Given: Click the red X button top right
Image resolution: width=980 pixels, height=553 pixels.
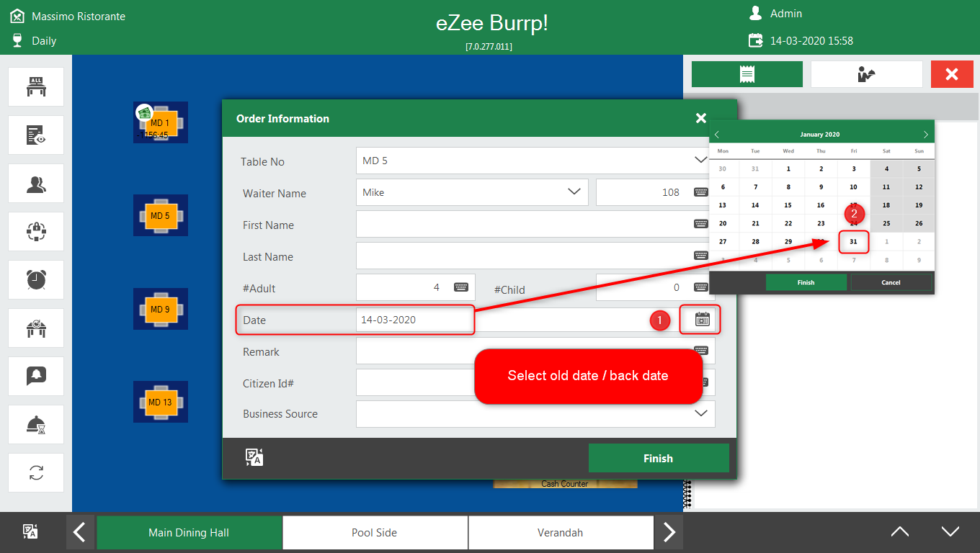Looking at the screenshot, I should click(952, 74).
